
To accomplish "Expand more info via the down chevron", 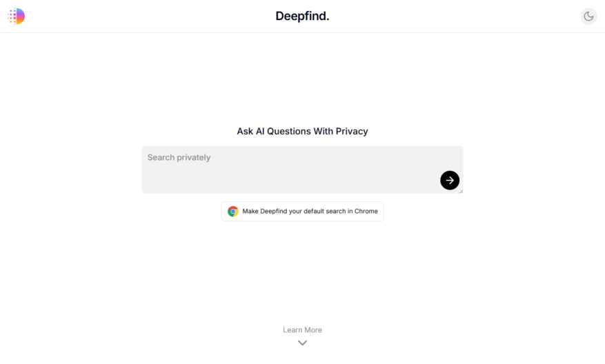I will [302, 343].
